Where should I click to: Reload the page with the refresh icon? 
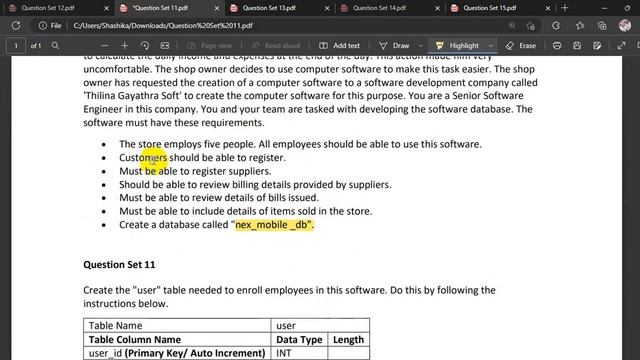click(16, 26)
